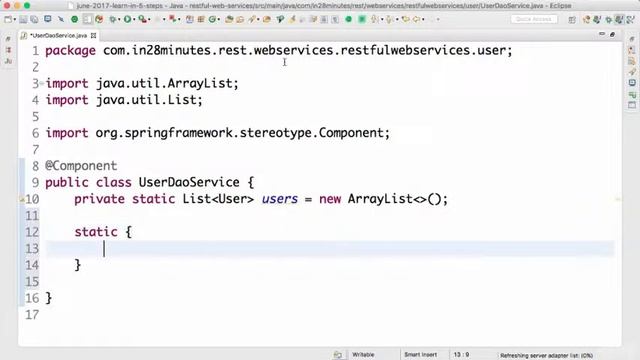Toggle the Skip All Breakpoints icon
This screenshot has width=640, height=360.
pyautogui.click(x=61, y=19)
